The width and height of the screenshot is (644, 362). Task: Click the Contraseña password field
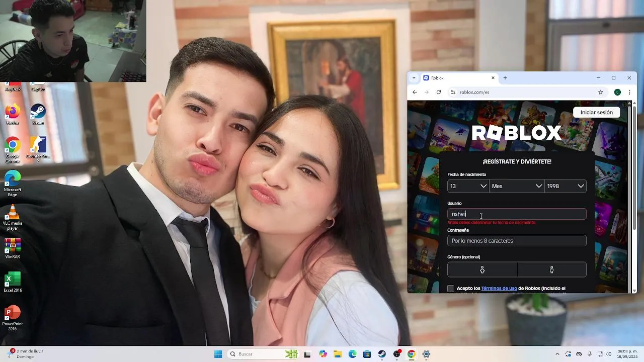pos(517,241)
